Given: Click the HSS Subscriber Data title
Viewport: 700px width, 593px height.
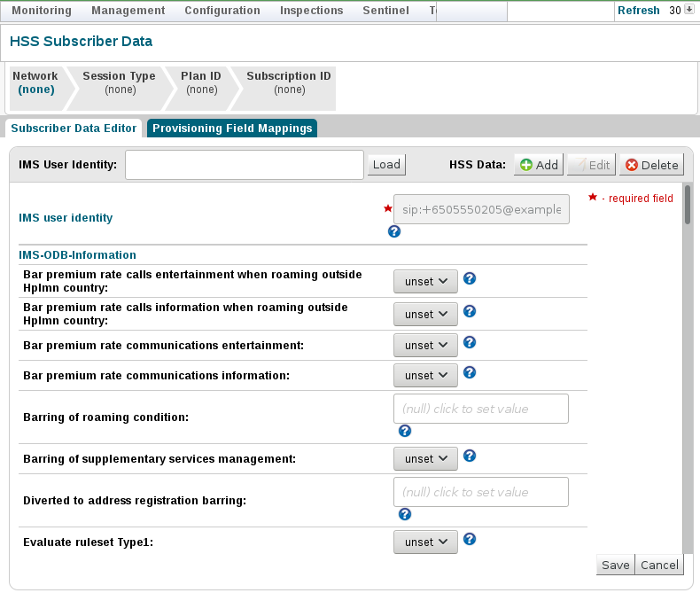Looking at the screenshot, I should [81, 41].
